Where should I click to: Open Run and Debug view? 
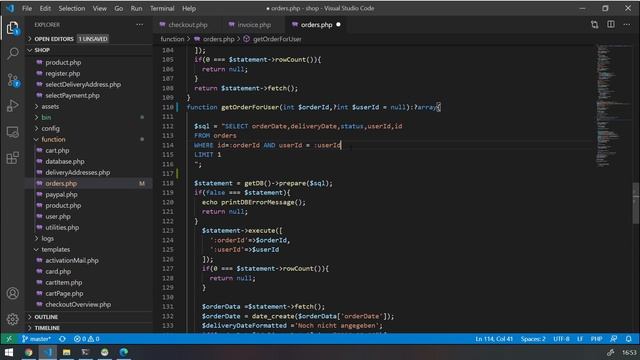13,106
